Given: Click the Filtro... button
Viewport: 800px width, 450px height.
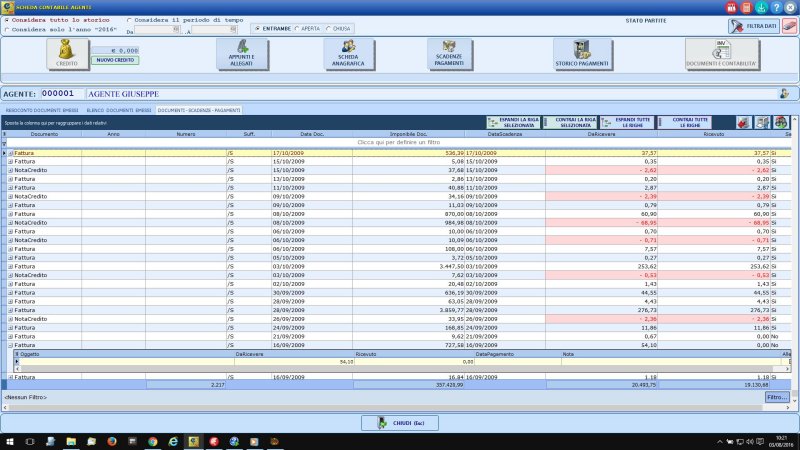Looking at the screenshot, I should tap(777, 397).
